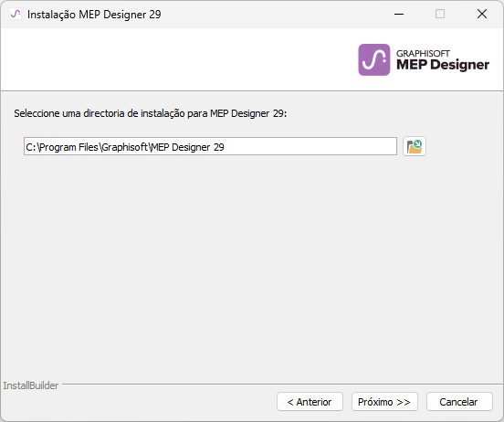Click the 'Instalação MEP Designer 29' title text
The image size is (504, 422).
point(94,15)
